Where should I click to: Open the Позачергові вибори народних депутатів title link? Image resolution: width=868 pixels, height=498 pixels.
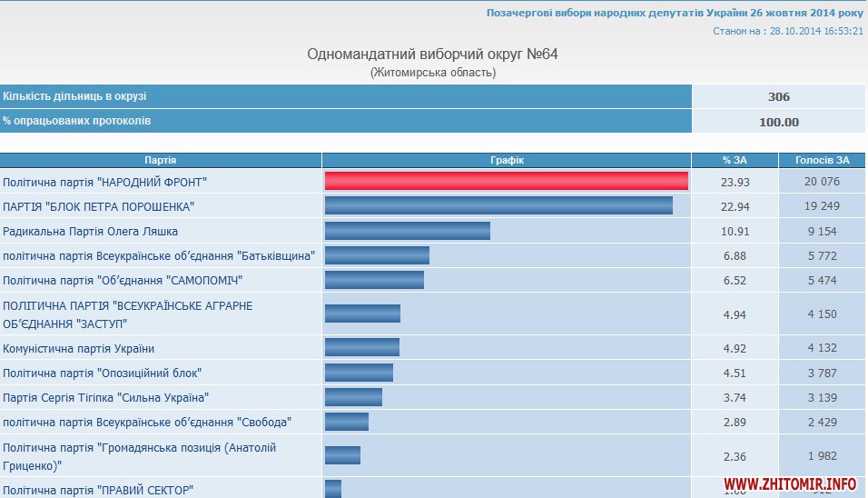tap(675, 14)
